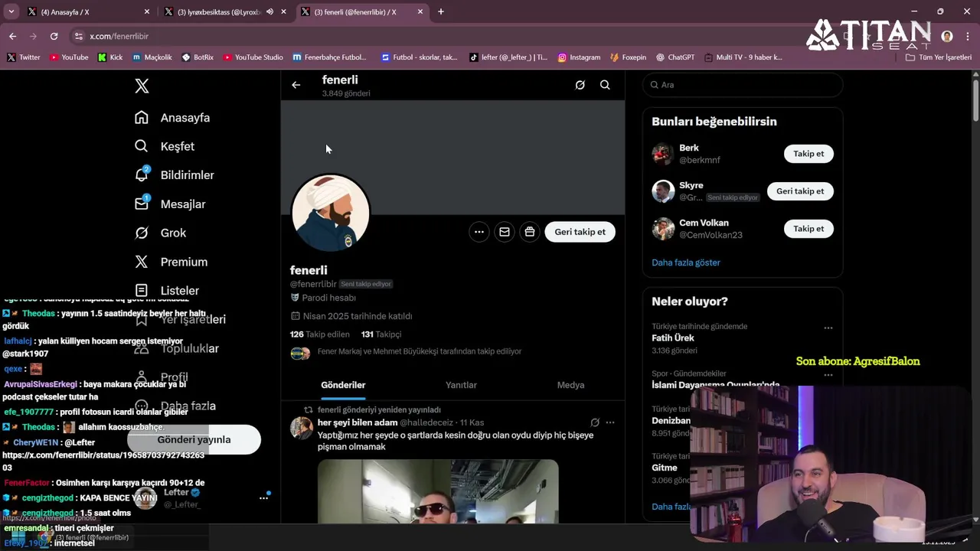Click Grok icon on halledeceiz post

tap(595, 422)
